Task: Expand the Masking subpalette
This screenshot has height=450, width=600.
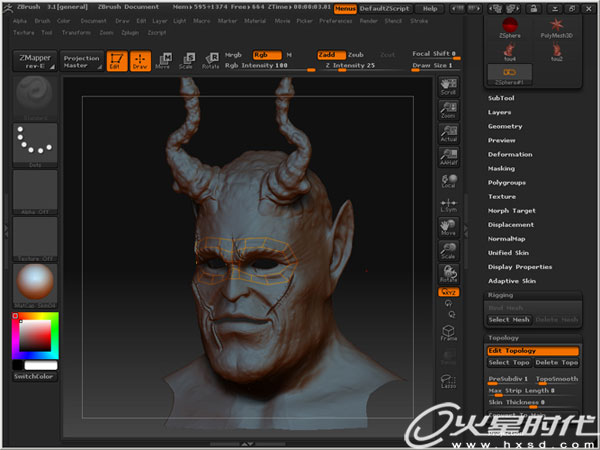Action: [x=501, y=169]
